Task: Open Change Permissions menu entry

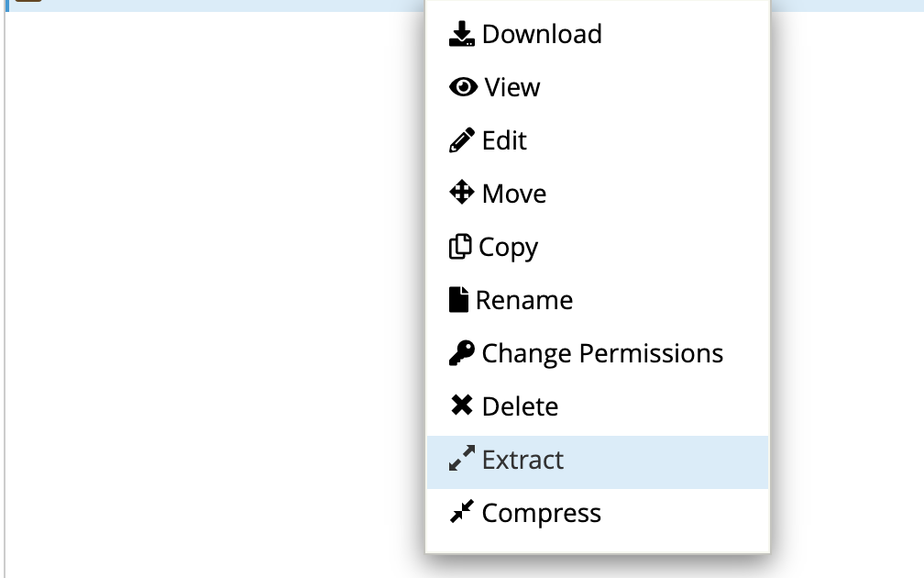Action: pos(598,353)
